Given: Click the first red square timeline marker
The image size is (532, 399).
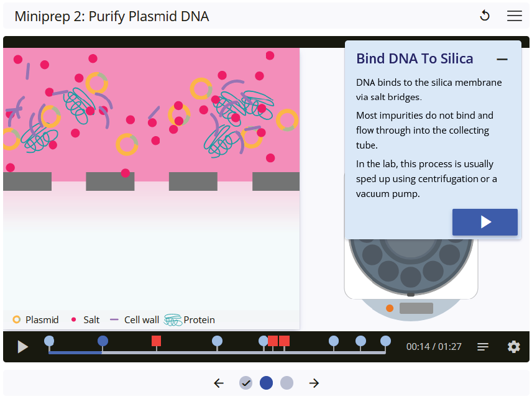Looking at the screenshot, I should [156, 341].
